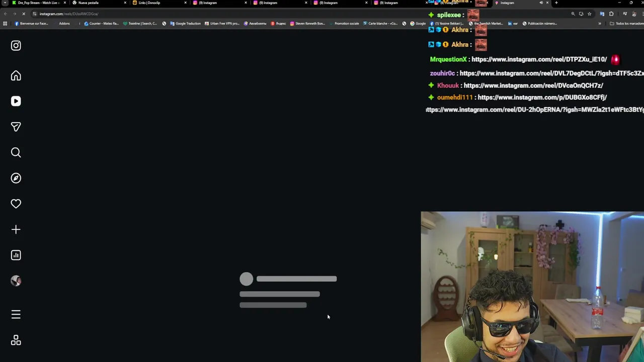644x362 pixels.
Task: Open Instagram search from sidebar
Action: pos(16,152)
